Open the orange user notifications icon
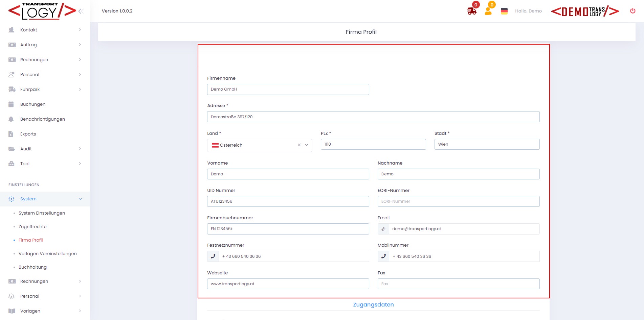The image size is (644, 320). 488,11
